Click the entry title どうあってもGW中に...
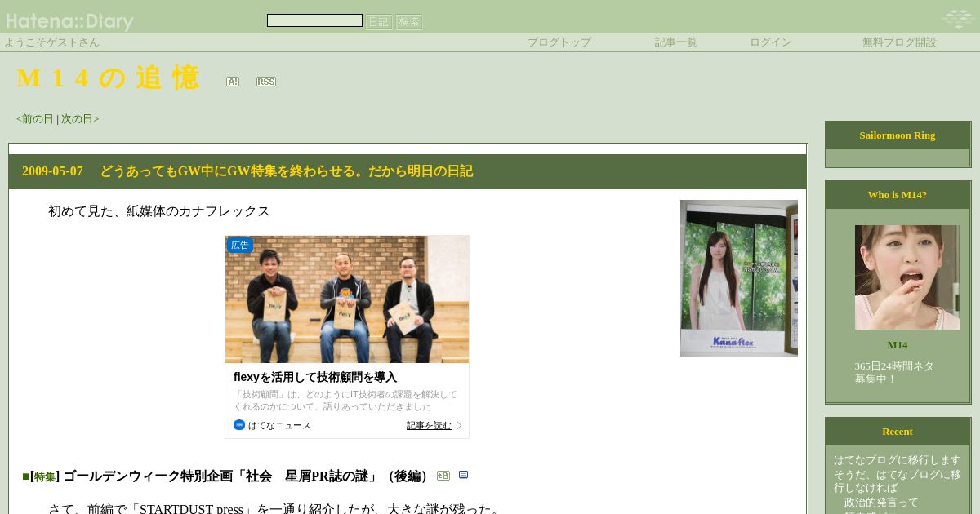 point(287,171)
